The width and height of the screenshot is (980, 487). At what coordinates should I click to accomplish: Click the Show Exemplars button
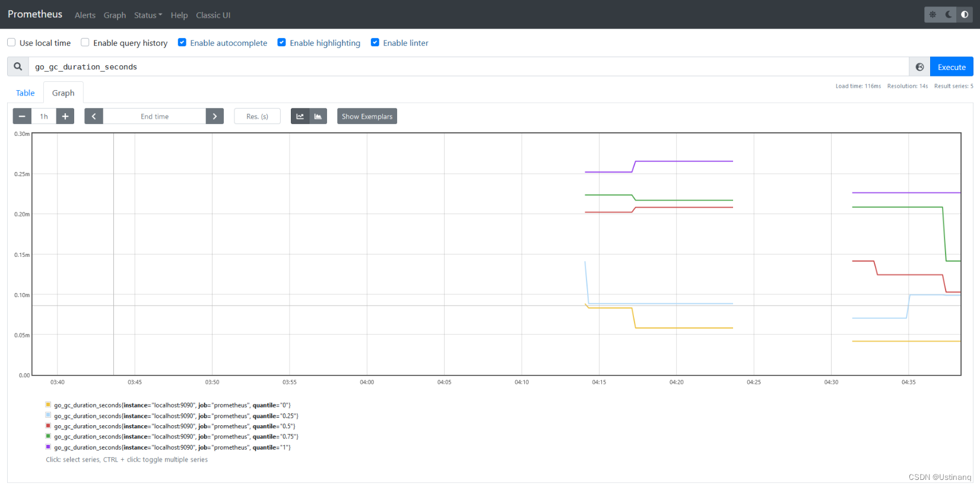[x=367, y=116]
